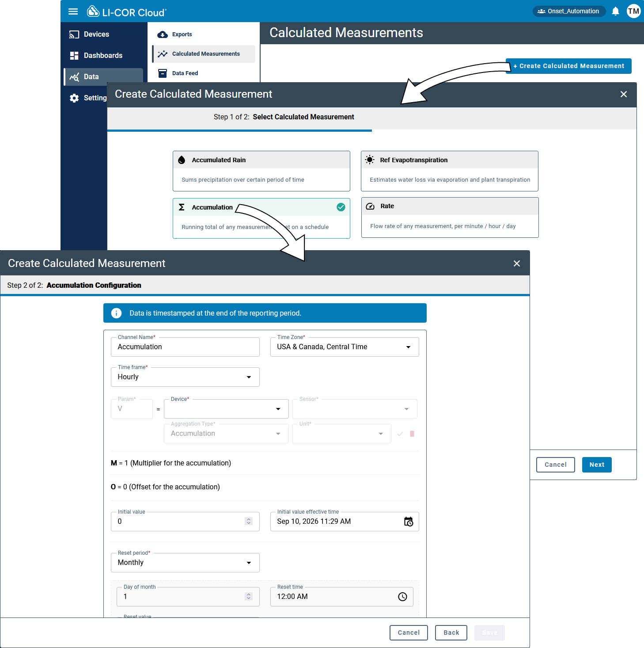Click the Param V field
644x648 pixels.
[x=132, y=409]
